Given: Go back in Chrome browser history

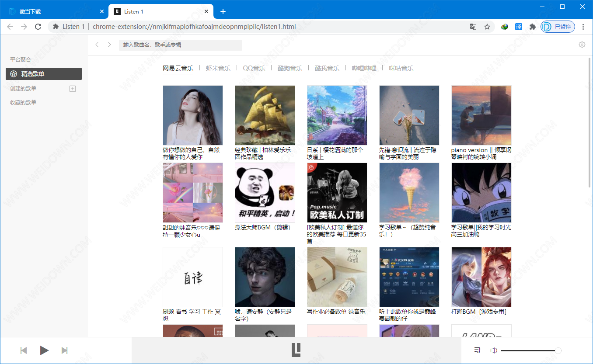Looking at the screenshot, I should tap(10, 27).
